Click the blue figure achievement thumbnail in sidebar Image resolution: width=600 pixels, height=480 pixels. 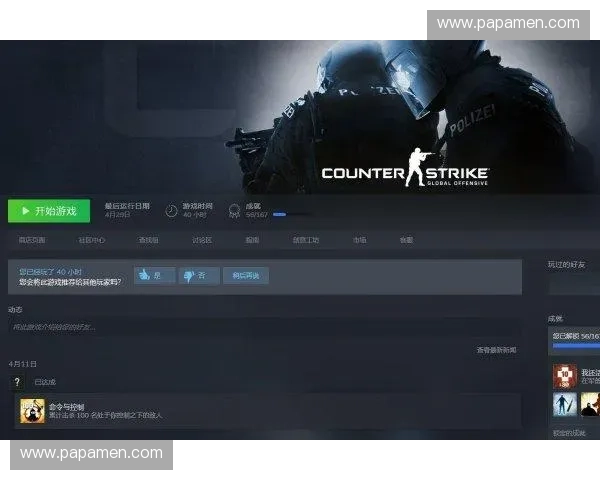click(565, 405)
